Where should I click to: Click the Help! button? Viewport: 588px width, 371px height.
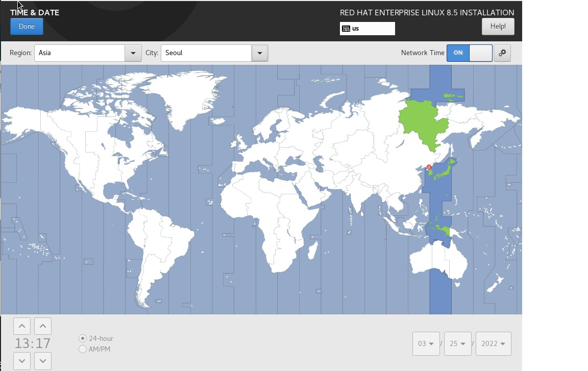tap(498, 27)
